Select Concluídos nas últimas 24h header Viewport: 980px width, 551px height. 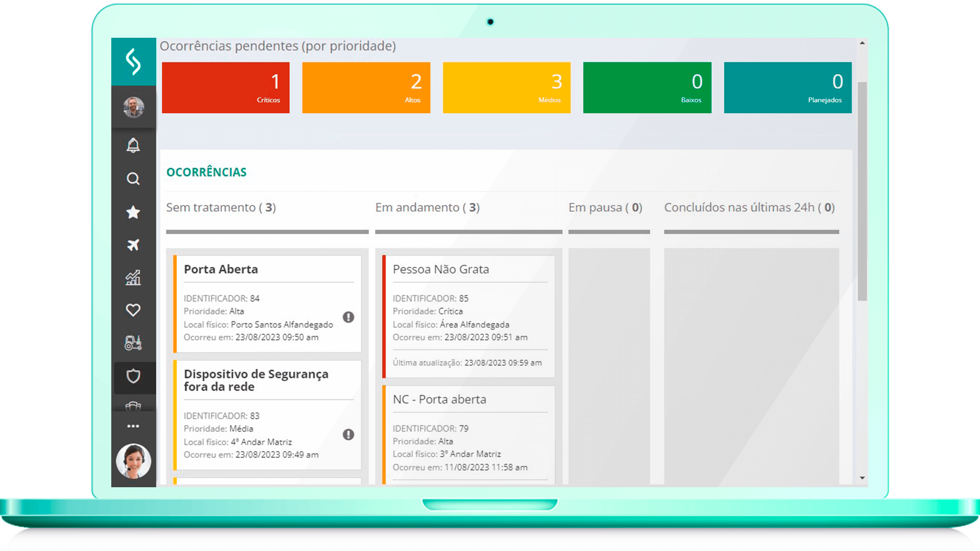coord(749,208)
